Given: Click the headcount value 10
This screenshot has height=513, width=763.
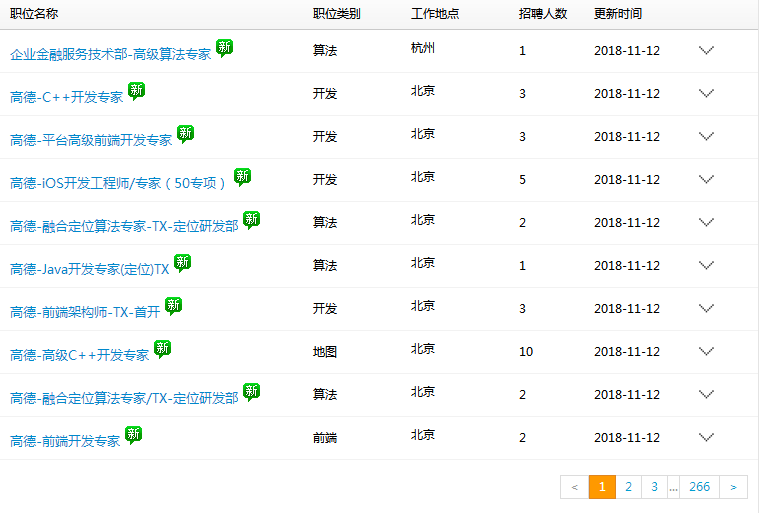Looking at the screenshot, I should coord(526,351).
